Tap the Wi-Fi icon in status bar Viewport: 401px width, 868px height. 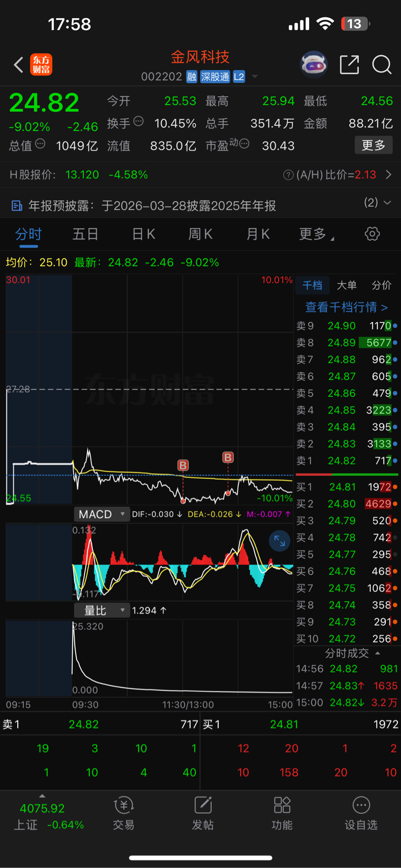click(x=325, y=24)
